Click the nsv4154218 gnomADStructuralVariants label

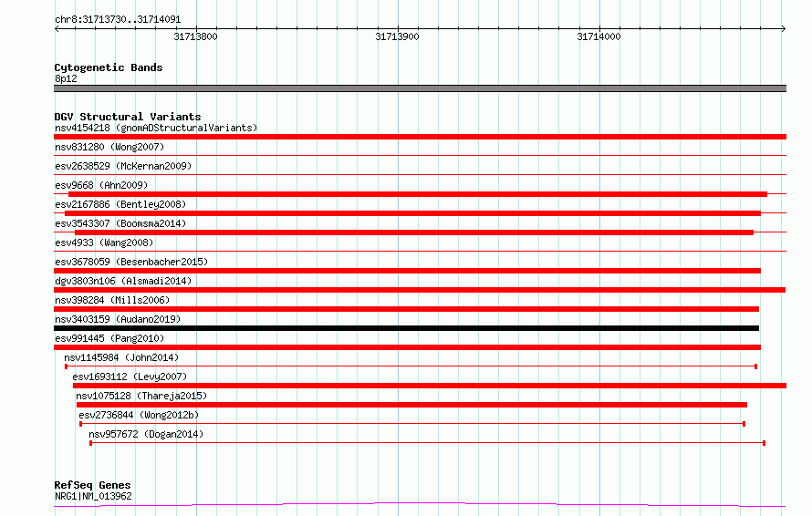pos(156,128)
